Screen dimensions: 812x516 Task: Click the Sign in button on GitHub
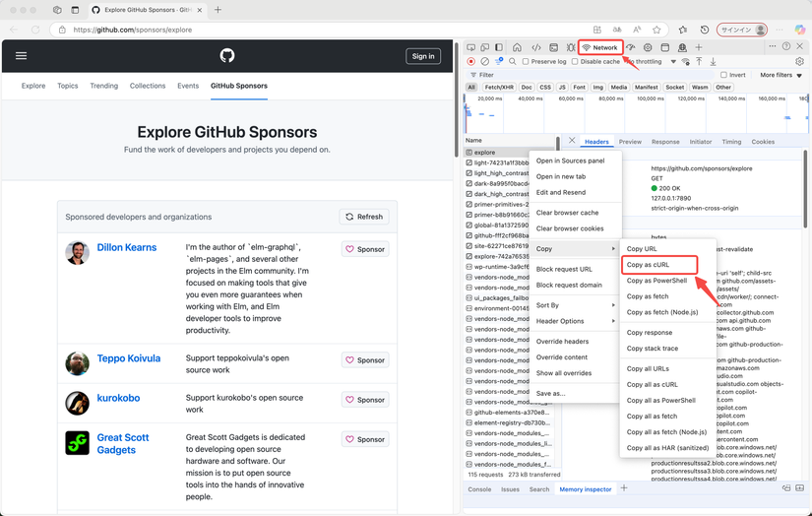[423, 56]
